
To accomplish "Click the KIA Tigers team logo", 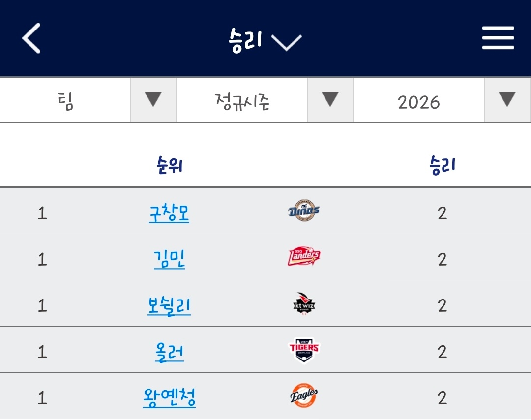I will 303,349.
